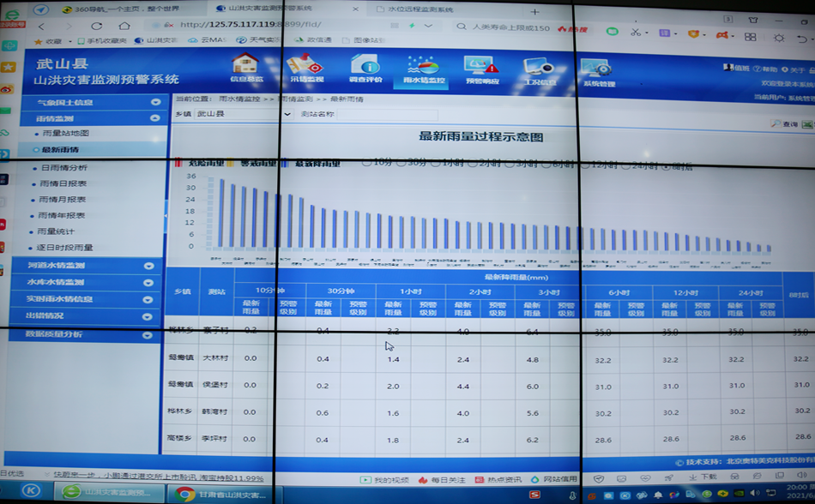Select the 2小时 radio button
The image size is (815, 504).
click(x=472, y=164)
